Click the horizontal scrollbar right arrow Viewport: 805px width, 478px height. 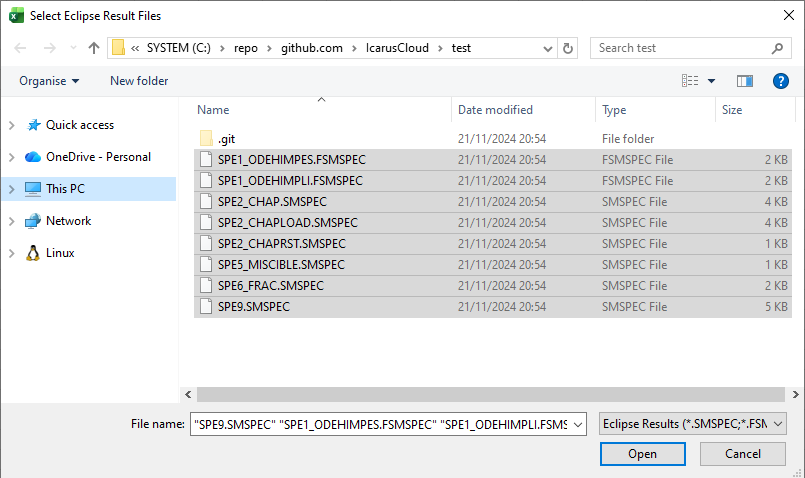[795, 394]
